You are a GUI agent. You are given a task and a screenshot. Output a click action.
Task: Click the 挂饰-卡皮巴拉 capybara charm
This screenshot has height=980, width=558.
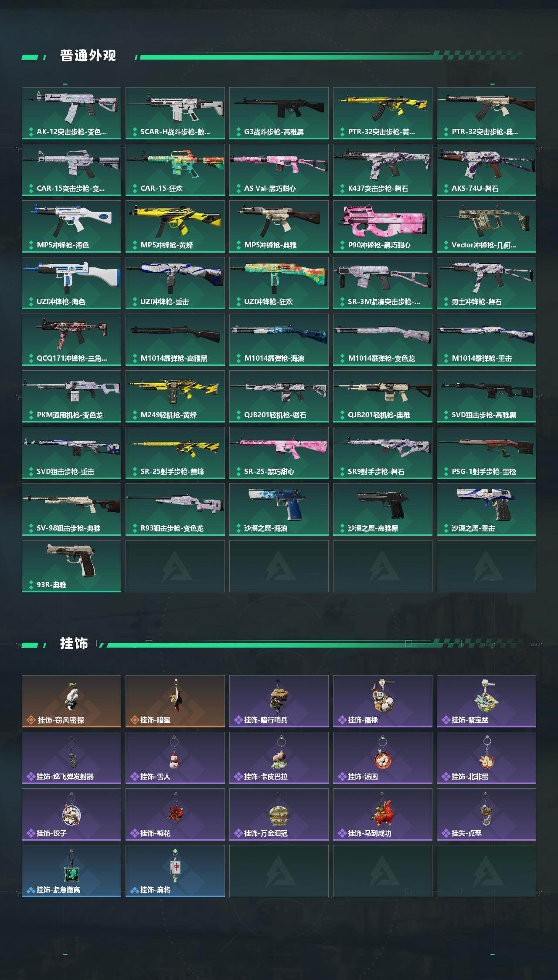pos(279,758)
